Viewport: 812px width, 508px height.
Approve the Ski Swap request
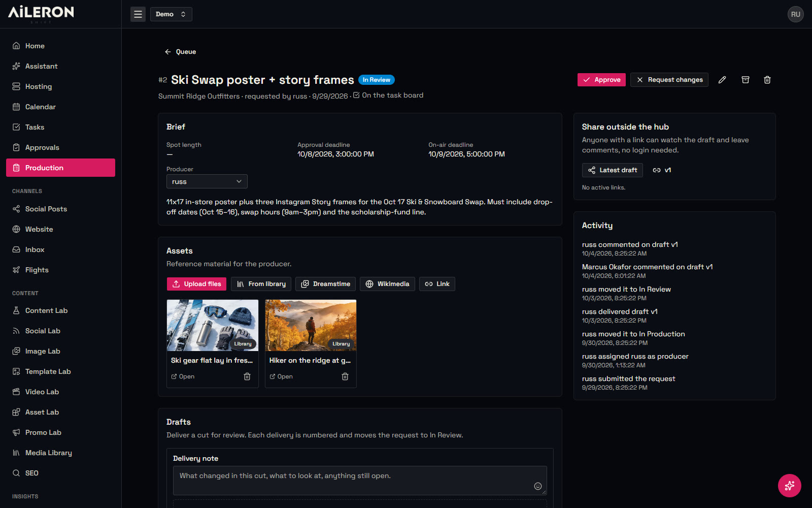pos(601,80)
